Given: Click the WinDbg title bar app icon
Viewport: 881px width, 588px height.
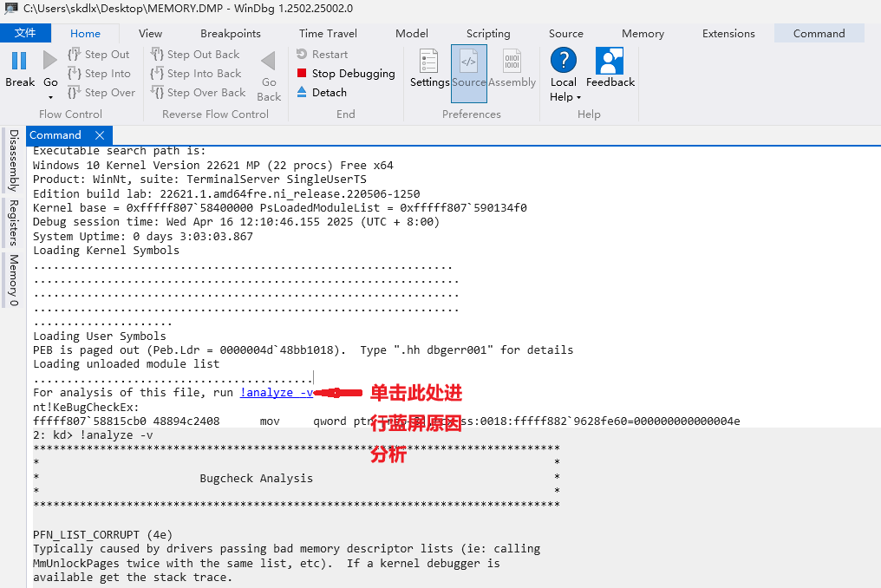Looking at the screenshot, I should coord(10,9).
